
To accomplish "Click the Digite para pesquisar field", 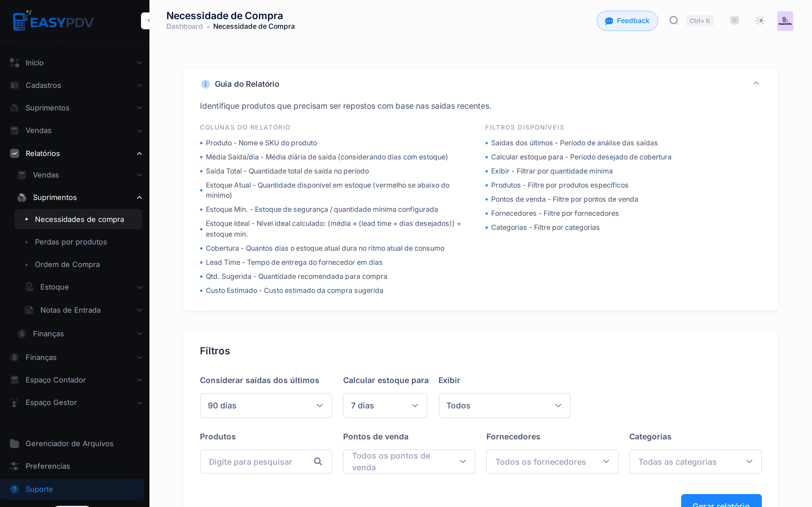I will click(x=266, y=462).
